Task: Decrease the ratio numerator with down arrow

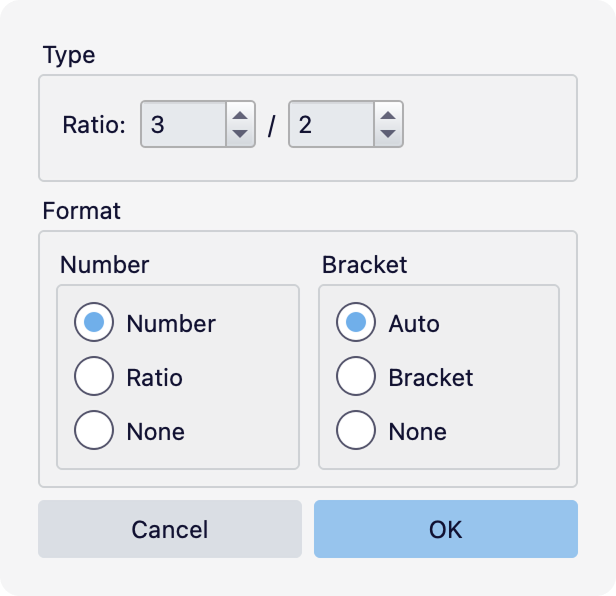Action: point(240,134)
